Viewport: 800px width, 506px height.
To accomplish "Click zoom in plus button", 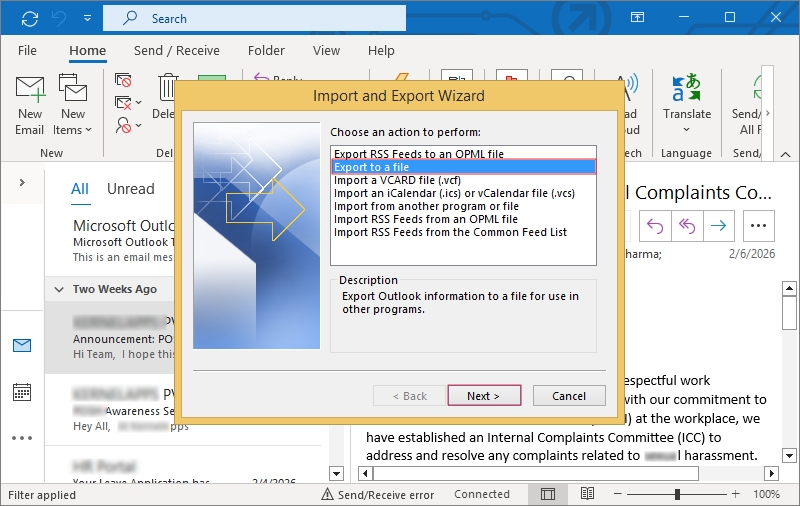I will tap(735, 494).
